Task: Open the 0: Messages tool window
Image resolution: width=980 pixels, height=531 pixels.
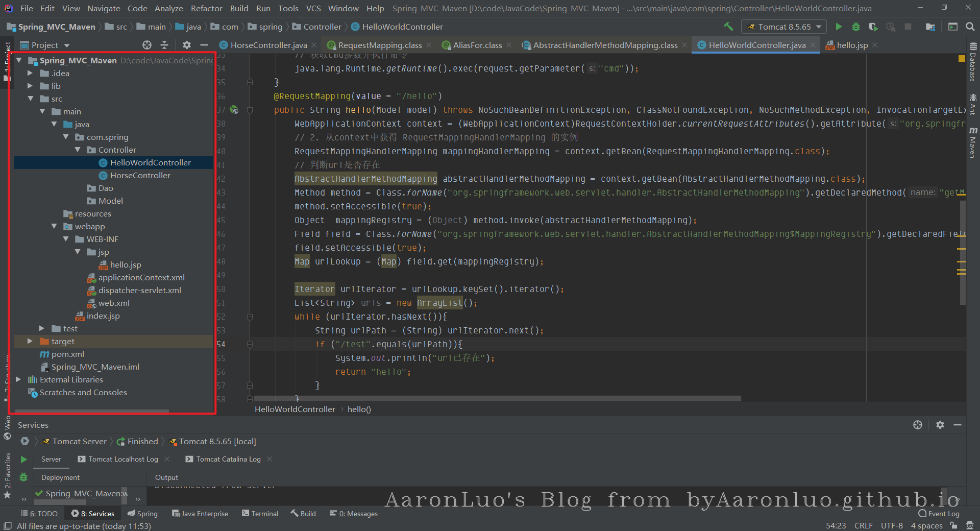Action: 354,514
